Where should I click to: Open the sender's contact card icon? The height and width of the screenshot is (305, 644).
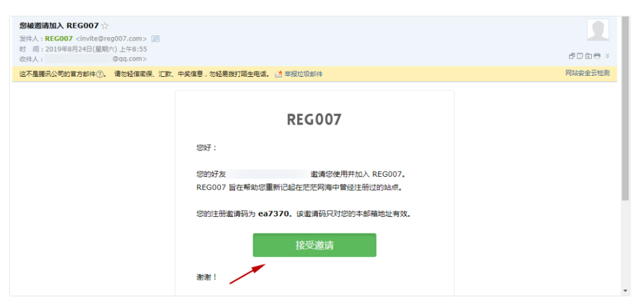[x=156, y=39]
